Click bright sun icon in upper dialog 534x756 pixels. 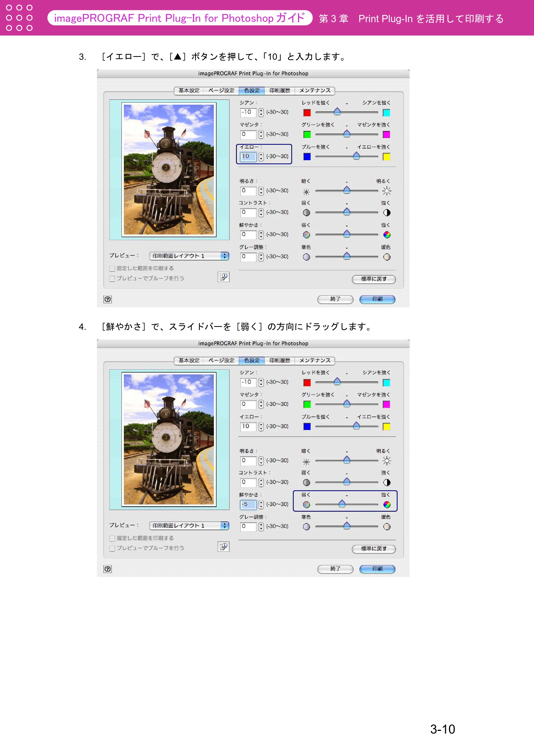387,191
